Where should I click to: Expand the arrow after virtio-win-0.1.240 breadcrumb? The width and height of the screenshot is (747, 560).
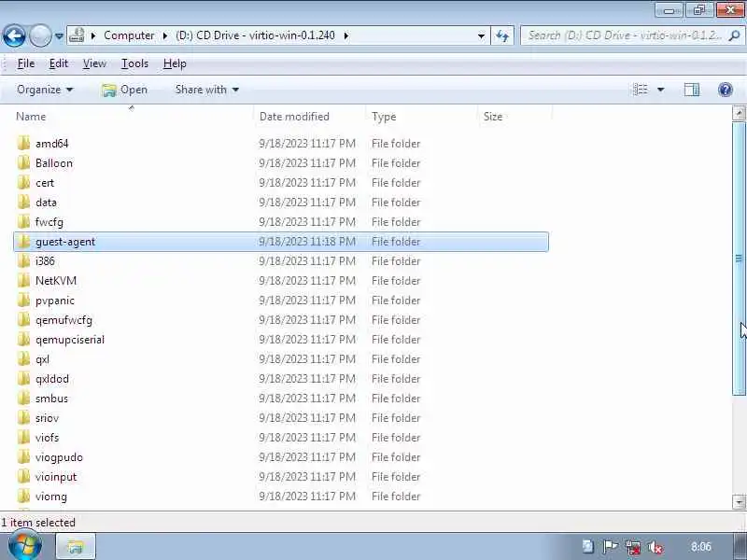[346, 35]
